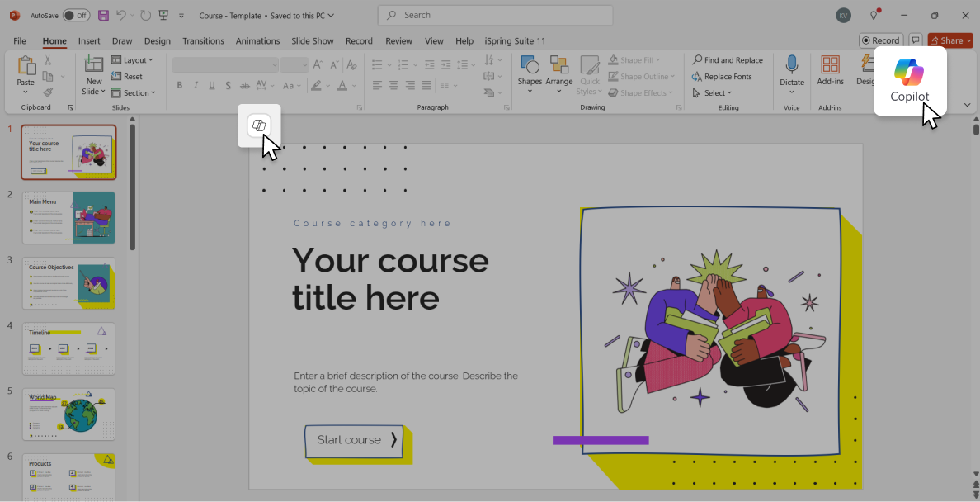The width and height of the screenshot is (980, 502).
Task: Click the Redo arrow in title bar
Action: 146,15
